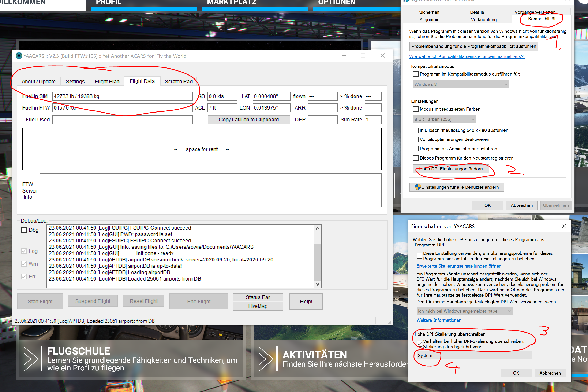Image resolution: width=588 pixels, height=392 pixels.
Task: Click the Sim Rate input field
Action: pyautogui.click(x=373, y=120)
